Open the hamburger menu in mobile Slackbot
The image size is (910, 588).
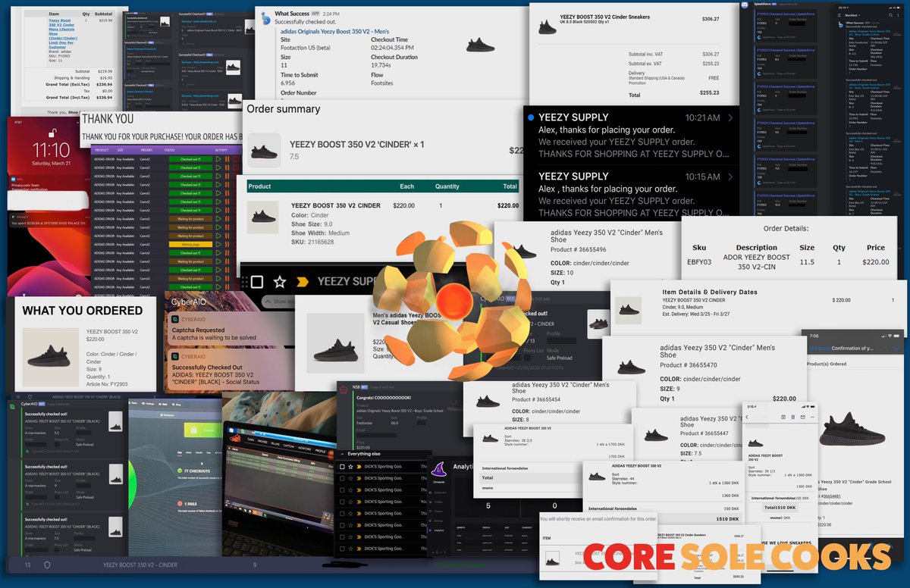pyautogui.click(x=838, y=14)
